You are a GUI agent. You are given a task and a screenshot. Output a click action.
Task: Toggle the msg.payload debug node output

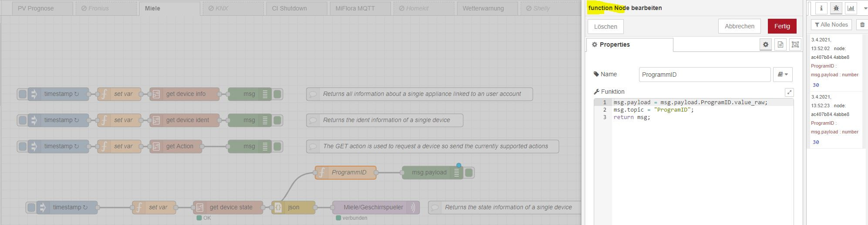[469, 173]
